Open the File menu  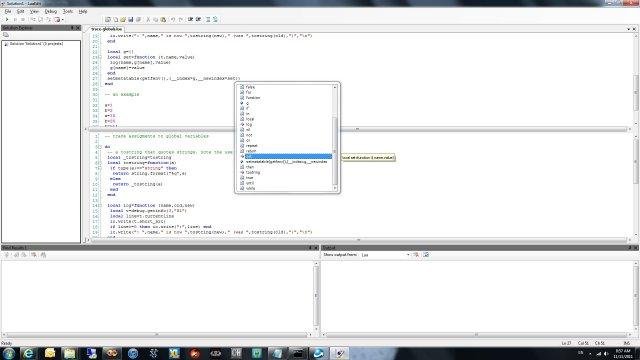pos(8,11)
